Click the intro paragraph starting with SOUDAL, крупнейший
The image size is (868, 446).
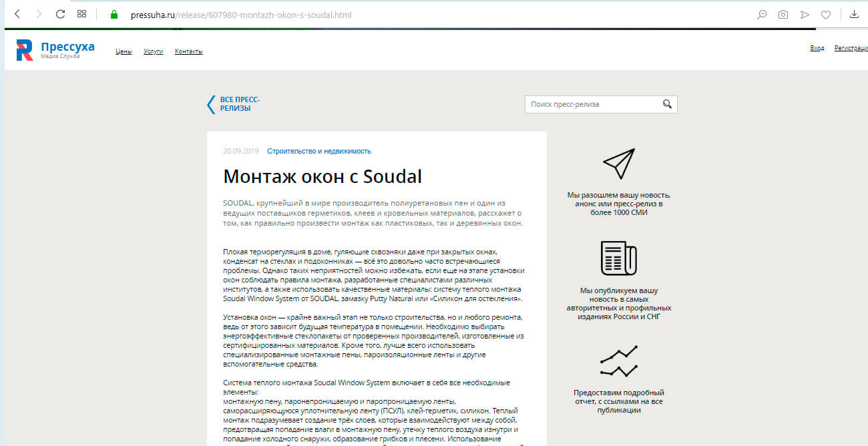373,213
